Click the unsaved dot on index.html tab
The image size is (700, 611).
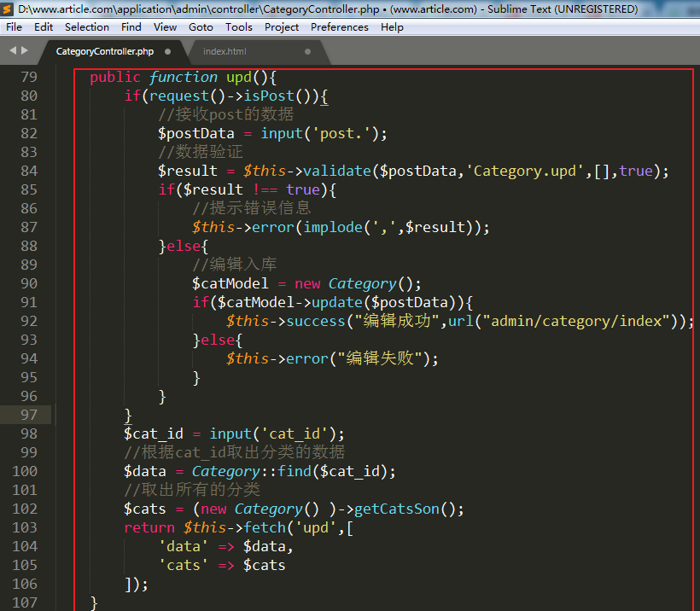[307, 51]
